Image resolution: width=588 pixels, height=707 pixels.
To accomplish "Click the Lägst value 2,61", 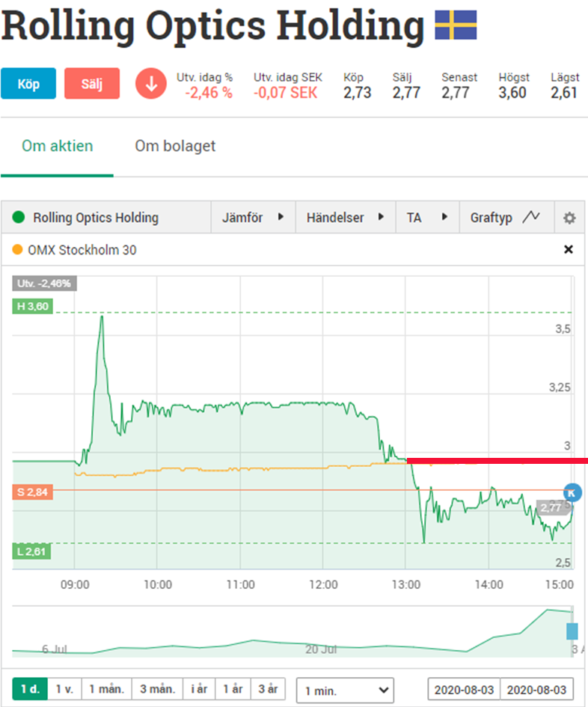I will pos(563,93).
